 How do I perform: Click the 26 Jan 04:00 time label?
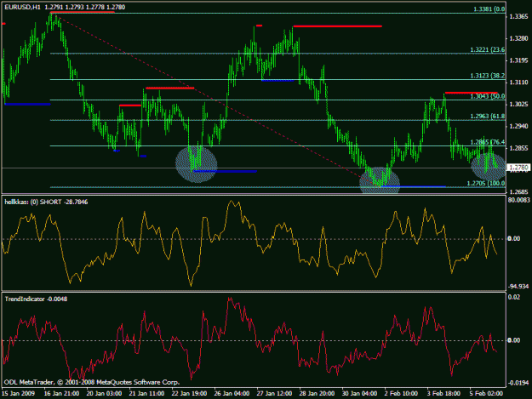(232, 394)
